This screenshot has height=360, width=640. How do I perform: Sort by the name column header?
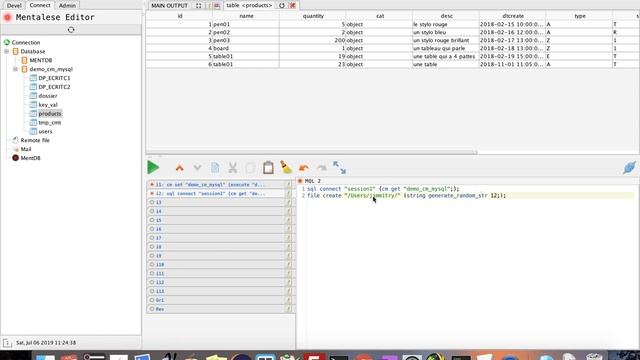[246, 16]
